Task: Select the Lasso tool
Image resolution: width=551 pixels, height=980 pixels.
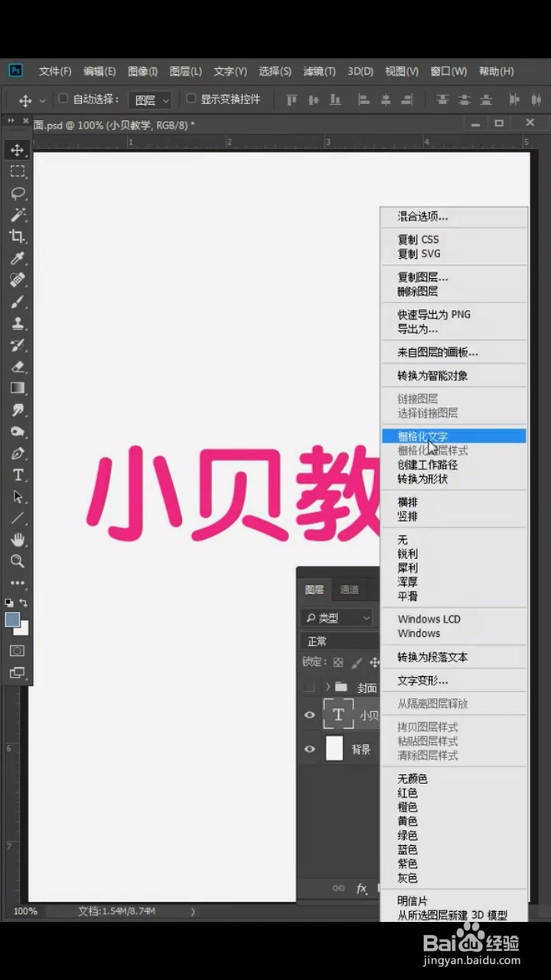Action: click(x=18, y=193)
